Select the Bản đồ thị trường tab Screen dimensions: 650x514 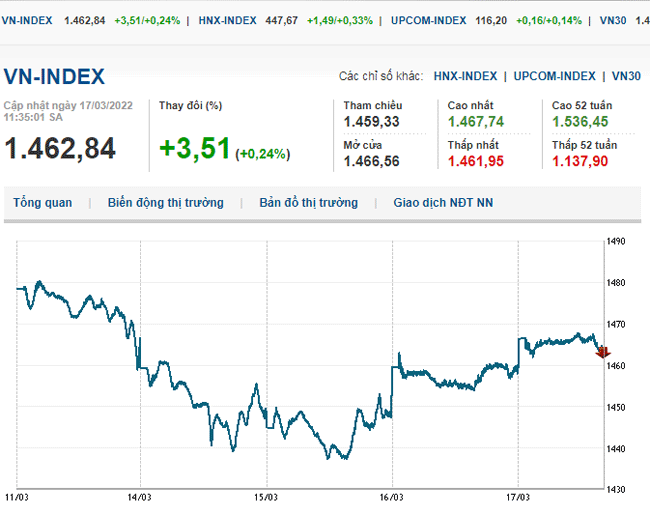308,203
